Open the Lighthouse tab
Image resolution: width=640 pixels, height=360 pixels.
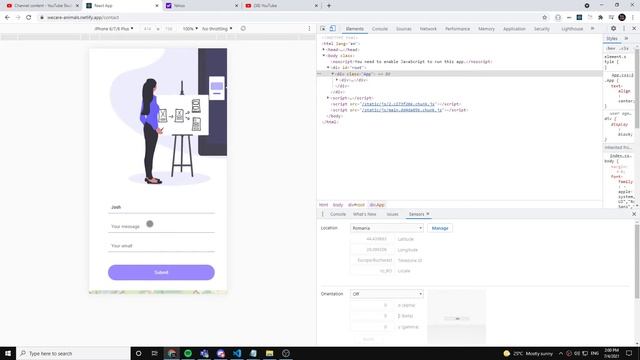coord(572,29)
